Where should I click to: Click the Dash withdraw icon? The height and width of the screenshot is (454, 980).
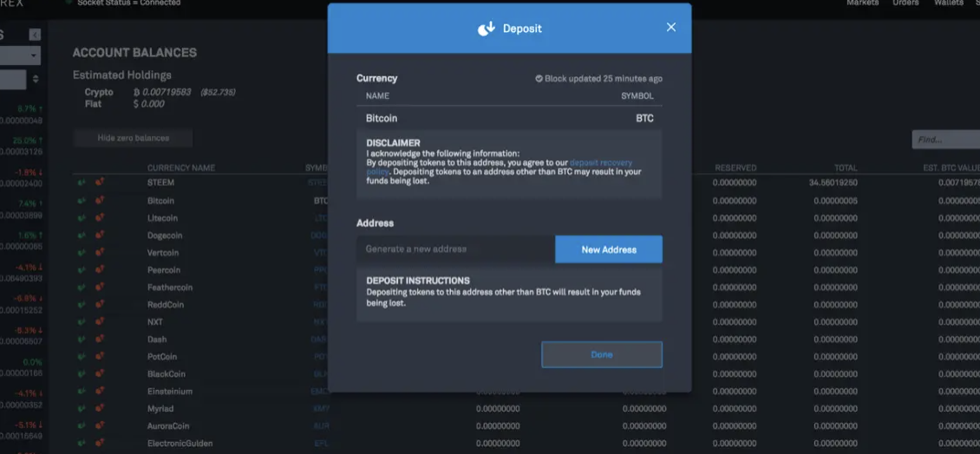99,339
